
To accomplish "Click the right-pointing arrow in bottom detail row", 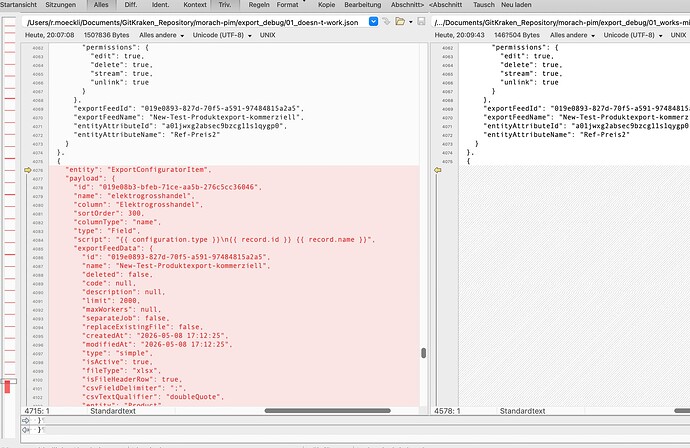I will 26,420.
